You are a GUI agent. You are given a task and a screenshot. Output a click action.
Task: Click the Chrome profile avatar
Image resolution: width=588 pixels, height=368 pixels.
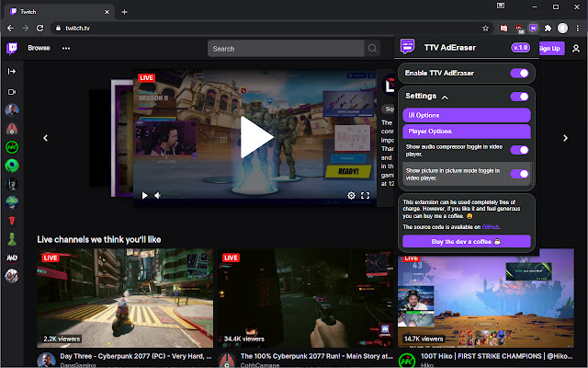tap(562, 29)
